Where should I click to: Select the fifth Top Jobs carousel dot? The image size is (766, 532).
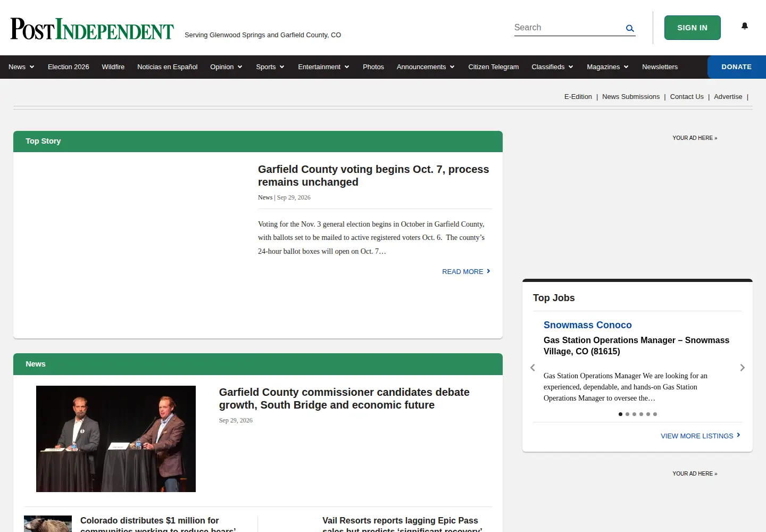pyautogui.click(x=648, y=414)
